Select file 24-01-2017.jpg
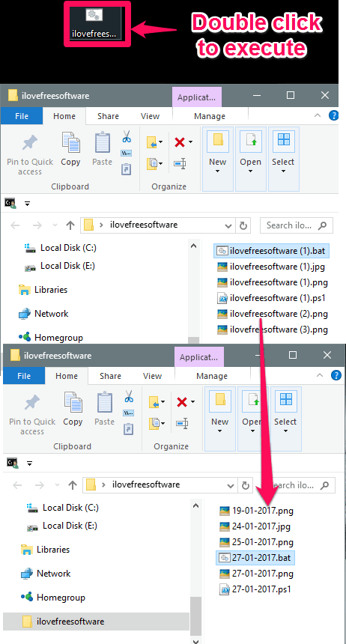The height and width of the screenshot is (644, 346). 255,526
